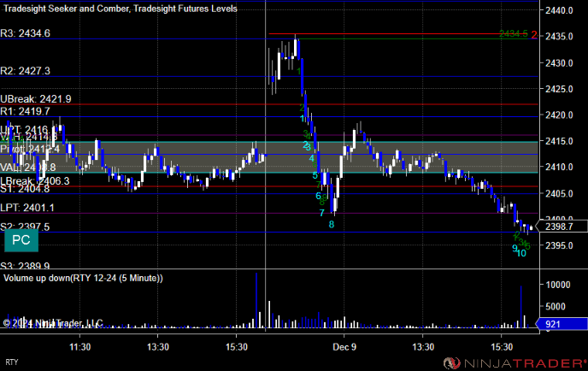Image resolution: width=588 pixels, height=371 pixels.
Task: Click the cyan count 10 near chart end
Action: point(521,254)
